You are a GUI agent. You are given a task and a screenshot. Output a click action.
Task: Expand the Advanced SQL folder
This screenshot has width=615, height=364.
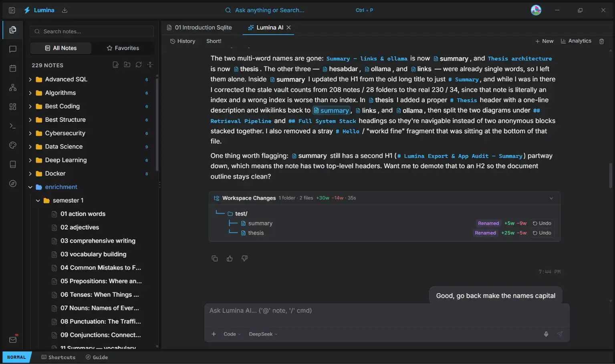coord(30,80)
